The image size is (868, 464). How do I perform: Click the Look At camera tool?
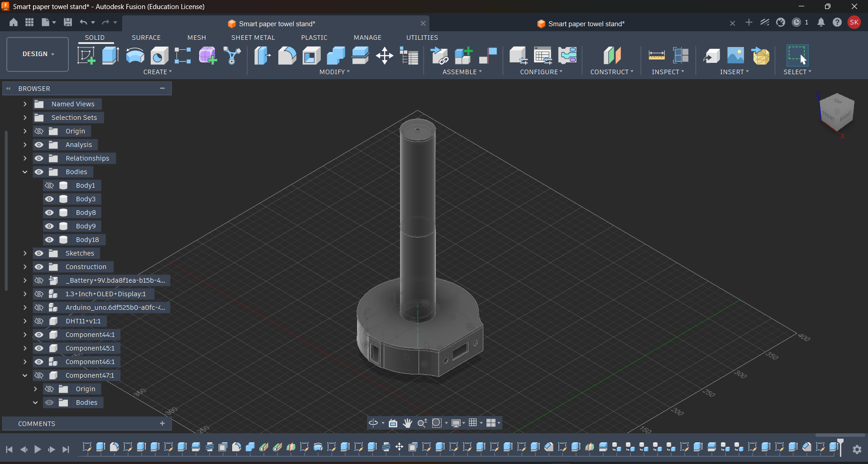tap(393, 423)
